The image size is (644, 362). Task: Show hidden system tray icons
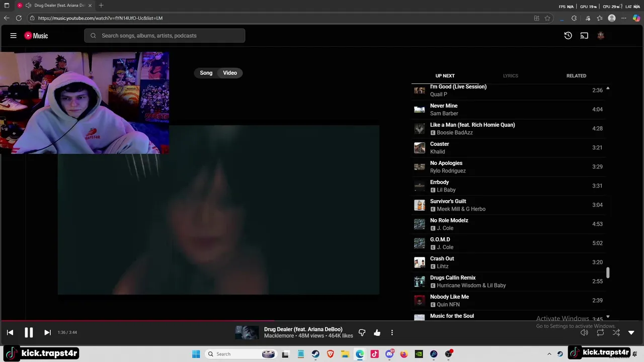tap(549, 354)
